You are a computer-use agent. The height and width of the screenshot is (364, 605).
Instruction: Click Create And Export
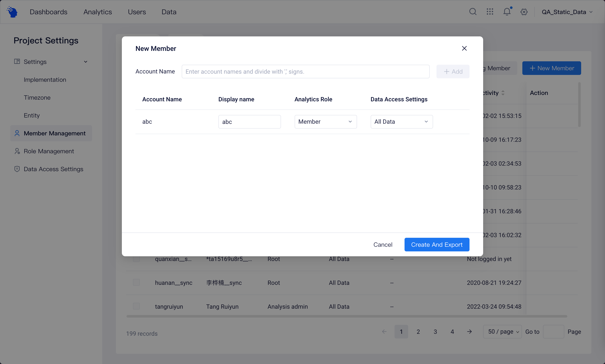[x=437, y=244]
